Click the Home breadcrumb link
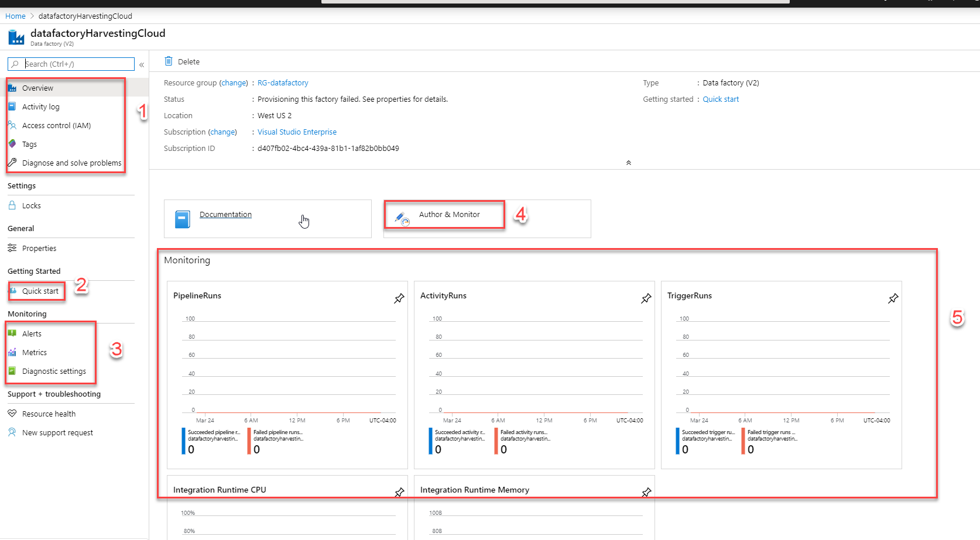This screenshot has width=980, height=540. pos(15,16)
